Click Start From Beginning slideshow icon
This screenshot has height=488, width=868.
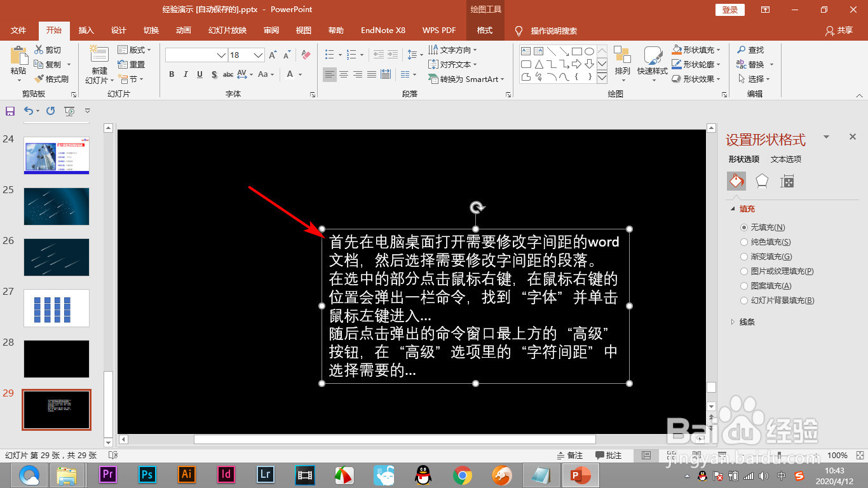[69, 111]
